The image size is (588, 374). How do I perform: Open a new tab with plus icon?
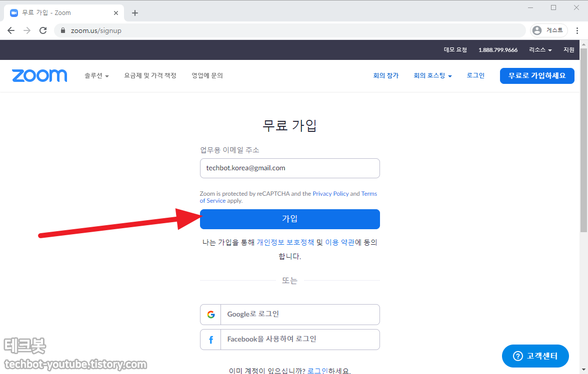pyautogui.click(x=135, y=12)
